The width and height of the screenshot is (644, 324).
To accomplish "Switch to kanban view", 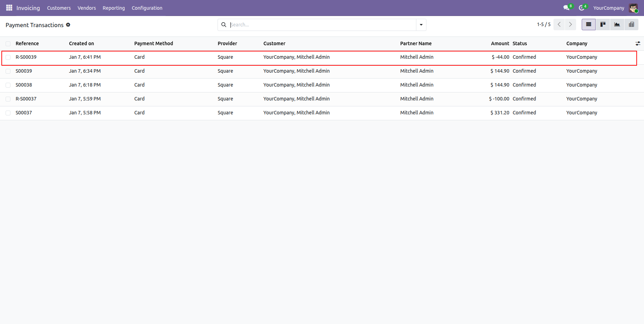I will 603,24.
